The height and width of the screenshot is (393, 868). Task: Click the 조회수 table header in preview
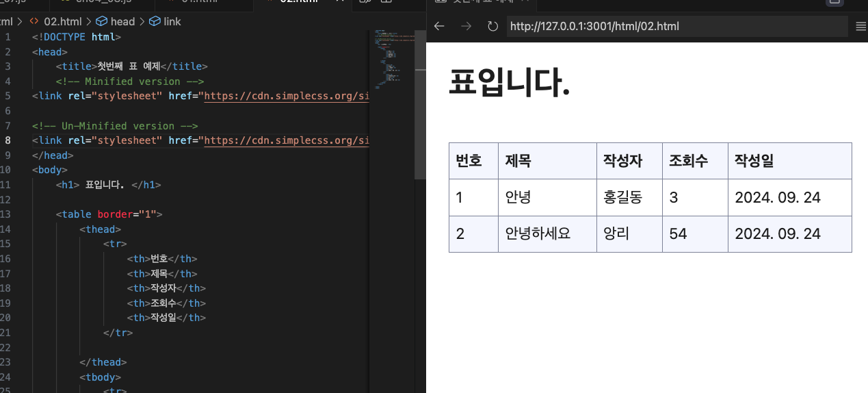695,161
